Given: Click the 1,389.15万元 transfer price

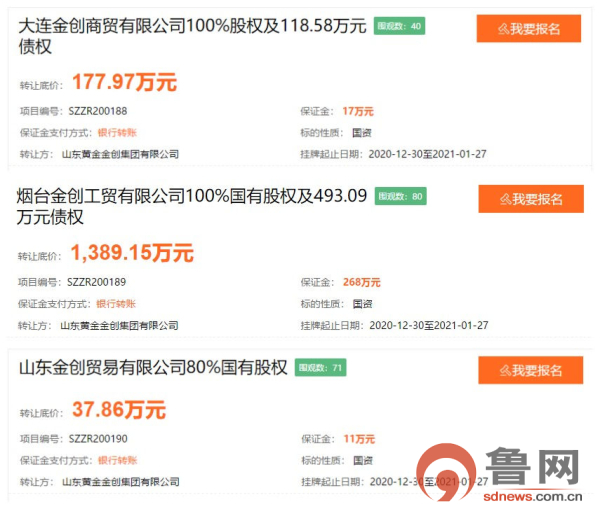Looking at the screenshot, I should point(132,253).
